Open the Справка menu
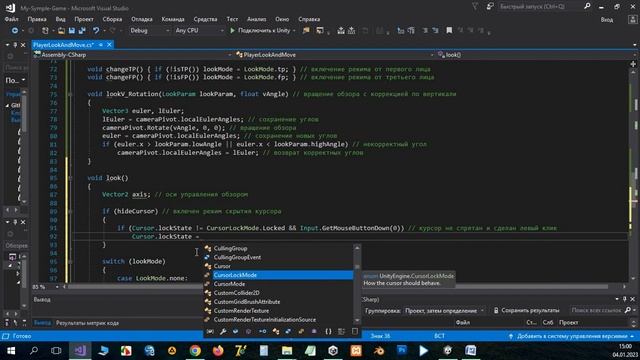 pyautogui.click(x=309, y=19)
